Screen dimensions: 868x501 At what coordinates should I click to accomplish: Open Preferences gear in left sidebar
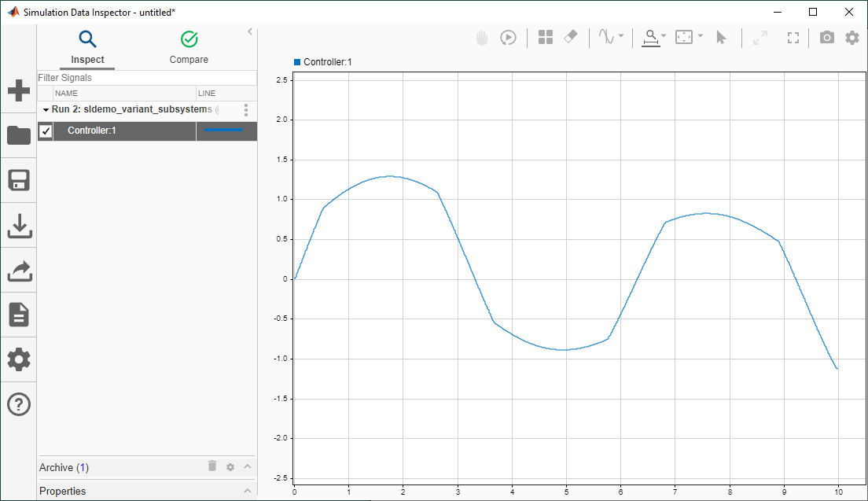pos(18,359)
